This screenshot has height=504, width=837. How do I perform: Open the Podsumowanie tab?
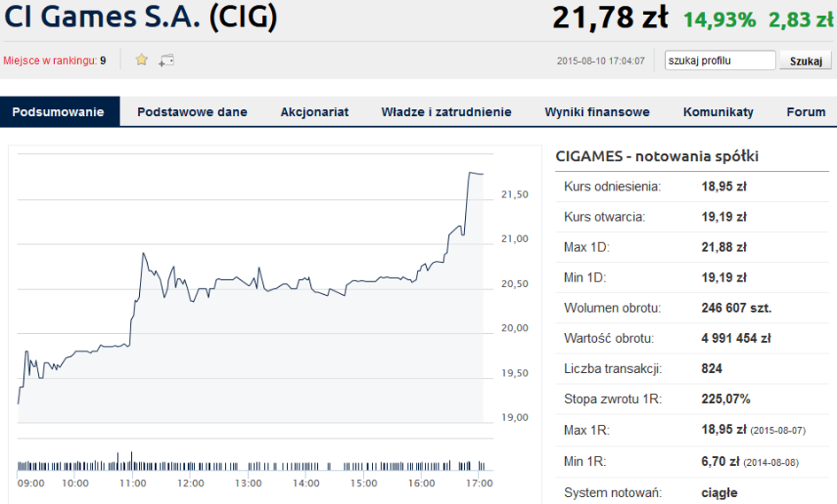point(58,112)
